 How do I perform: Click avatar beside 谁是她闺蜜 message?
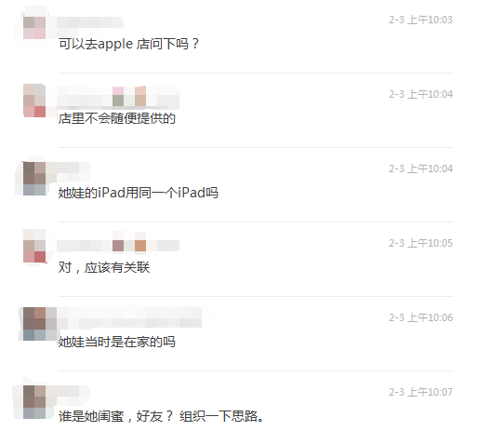(x=34, y=402)
